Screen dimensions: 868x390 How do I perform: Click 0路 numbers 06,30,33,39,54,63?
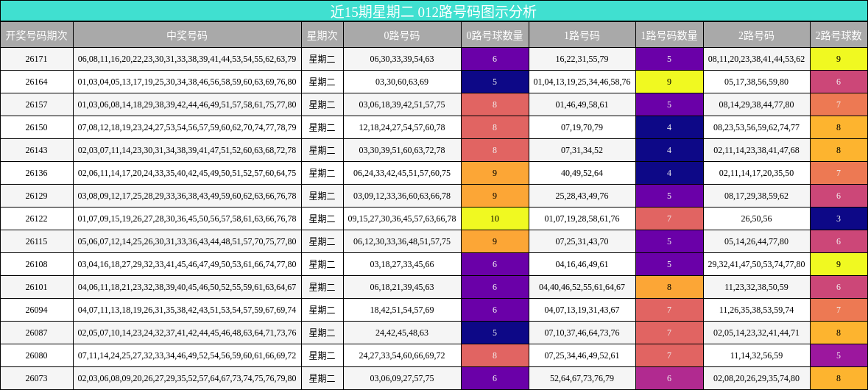402,59
